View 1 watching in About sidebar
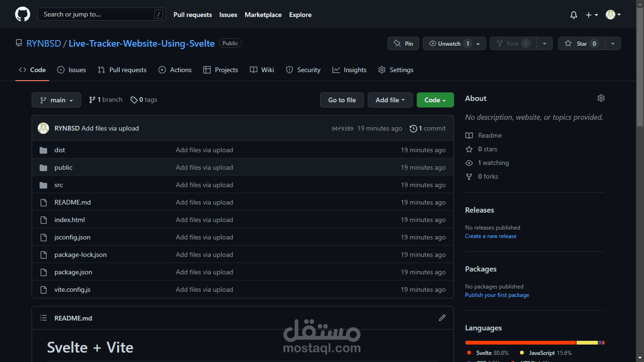Screen dimensions: 644x362 pyautogui.click(x=487, y=163)
